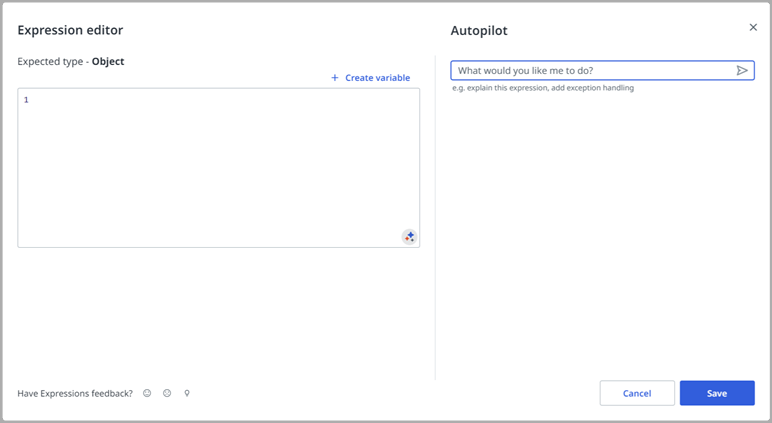The height and width of the screenshot is (423, 772).
Task: Click the Expected type label
Action: click(51, 62)
